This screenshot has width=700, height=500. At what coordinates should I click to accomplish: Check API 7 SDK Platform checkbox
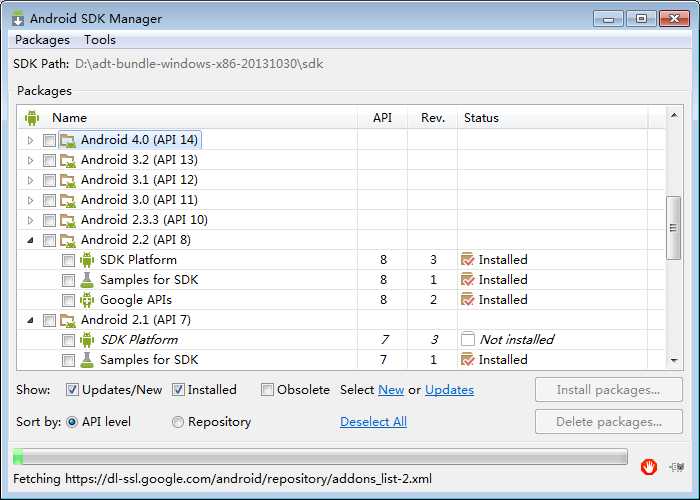click(x=68, y=341)
